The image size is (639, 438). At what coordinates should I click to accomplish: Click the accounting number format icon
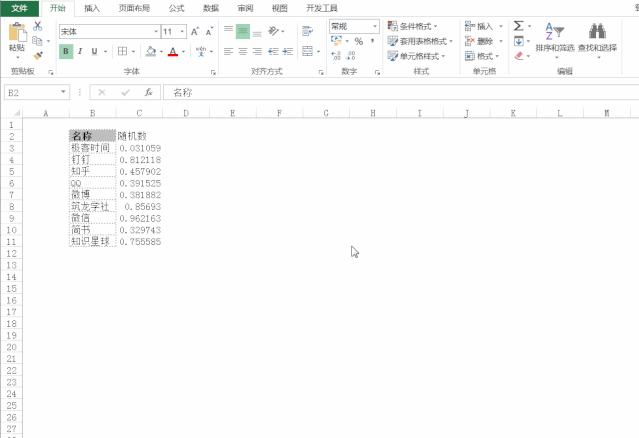click(336, 41)
